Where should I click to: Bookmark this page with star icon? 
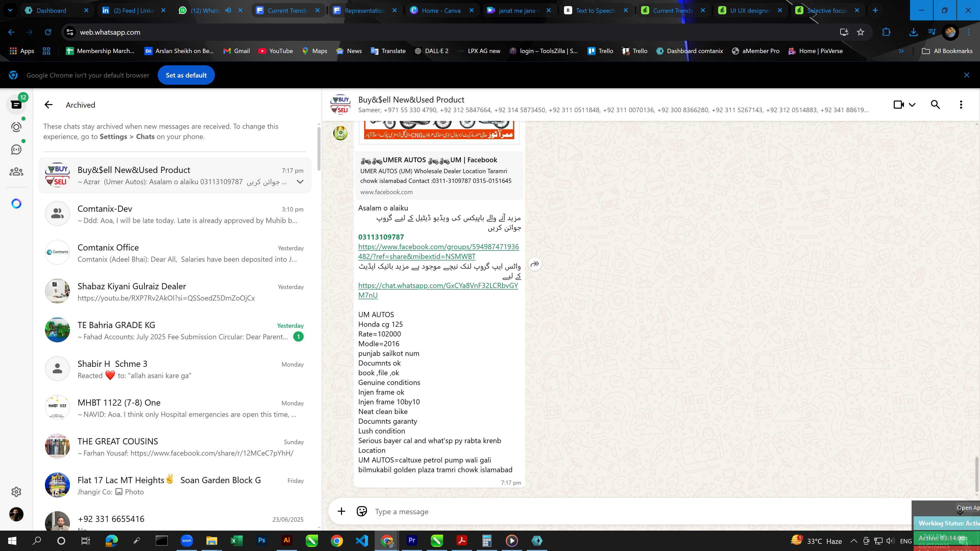point(861,32)
